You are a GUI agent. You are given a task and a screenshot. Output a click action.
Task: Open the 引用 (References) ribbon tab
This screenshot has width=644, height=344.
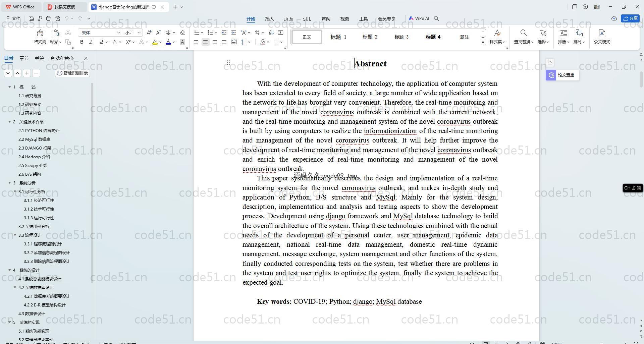click(x=307, y=19)
